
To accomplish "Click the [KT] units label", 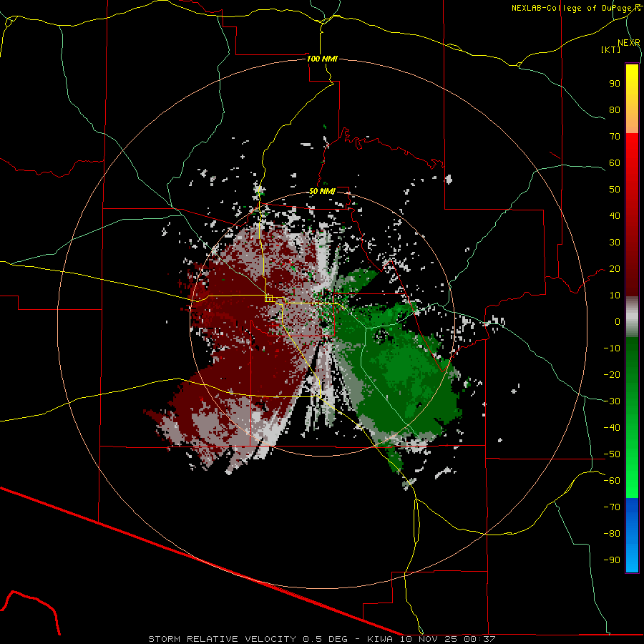I will point(611,49).
